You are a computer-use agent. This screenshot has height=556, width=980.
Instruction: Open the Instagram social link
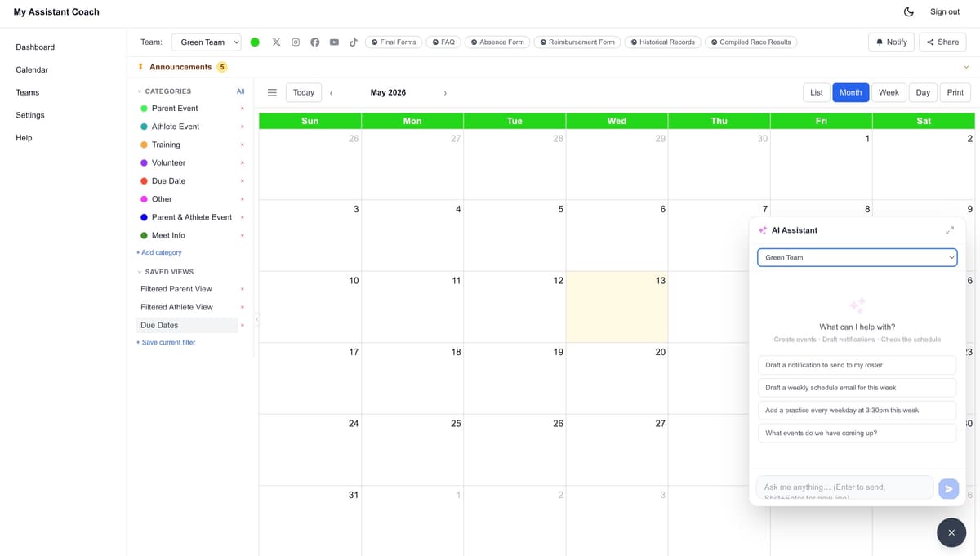point(296,42)
